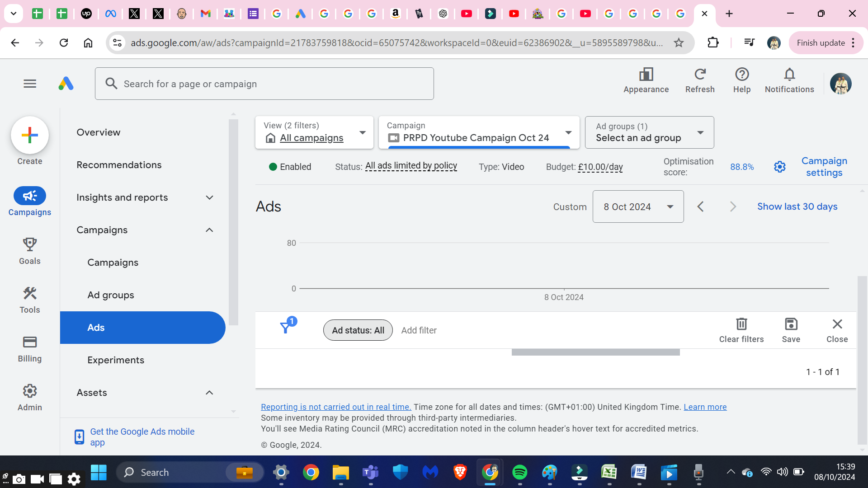Image resolution: width=868 pixels, height=488 pixels.
Task: Collapse the Campaigns section in sidebar
Action: [209, 230]
